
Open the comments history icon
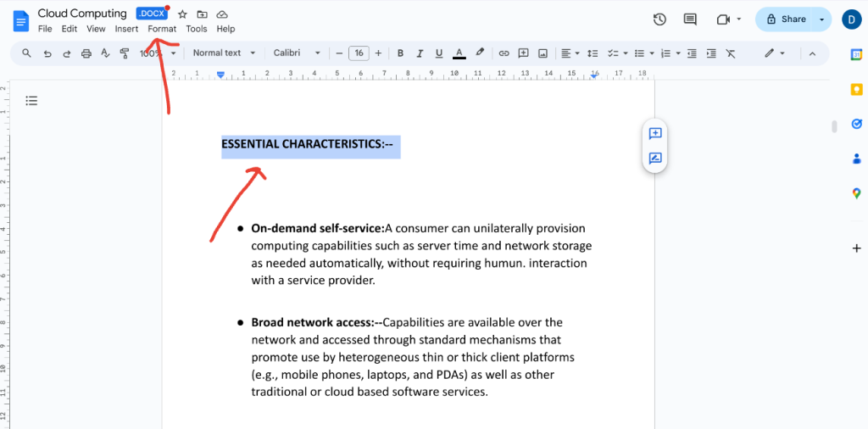tap(690, 19)
